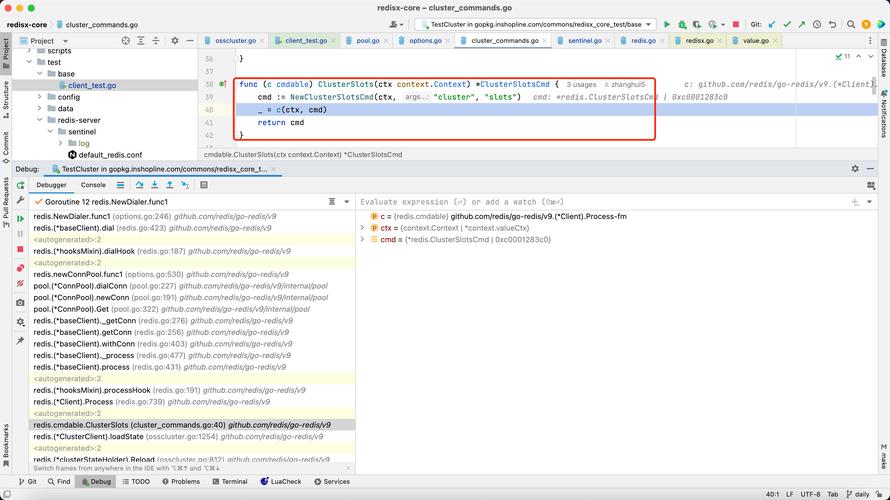Expand the data folder in the Project tree
This screenshot has height=500, width=890.
click(40, 108)
